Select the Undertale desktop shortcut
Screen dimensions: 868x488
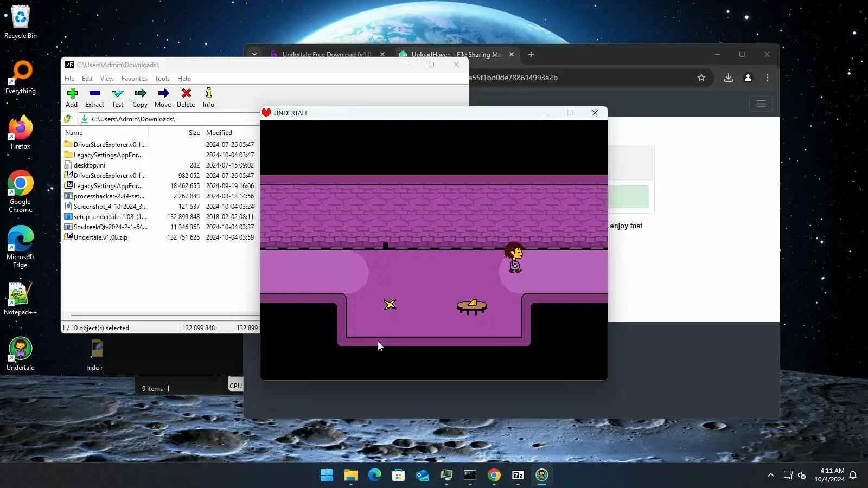tap(21, 354)
